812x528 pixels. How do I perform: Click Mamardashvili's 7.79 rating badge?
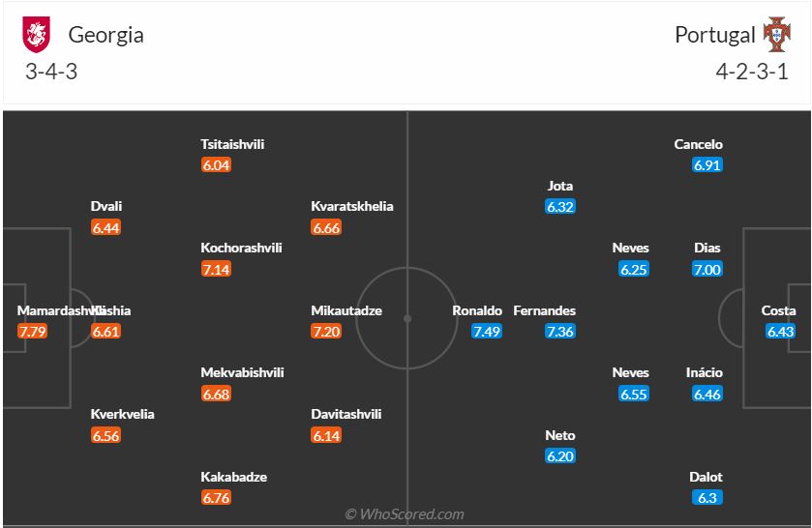pyautogui.click(x=32, y=332)
